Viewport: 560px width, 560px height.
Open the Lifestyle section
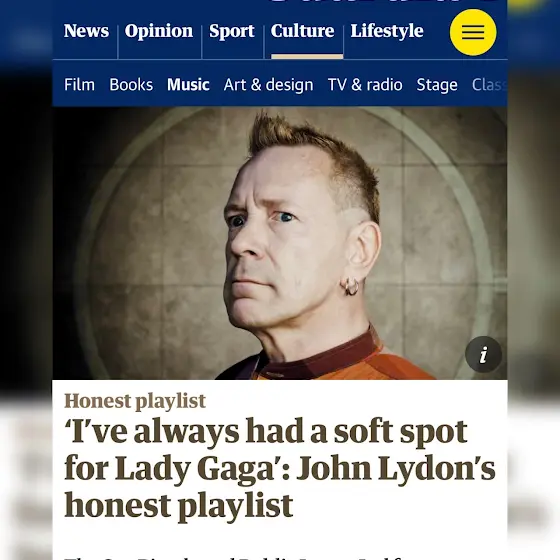(387, 31)
